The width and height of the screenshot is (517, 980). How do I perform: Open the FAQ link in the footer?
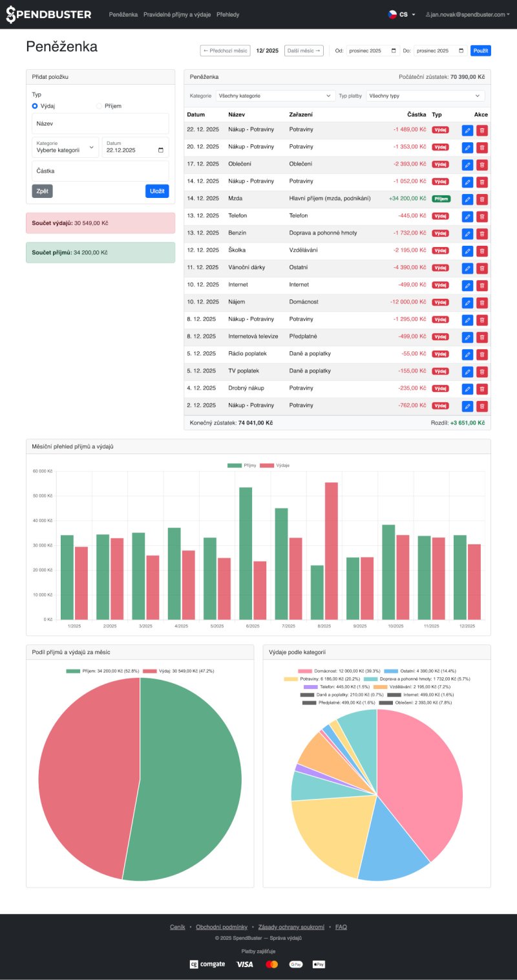340,926
